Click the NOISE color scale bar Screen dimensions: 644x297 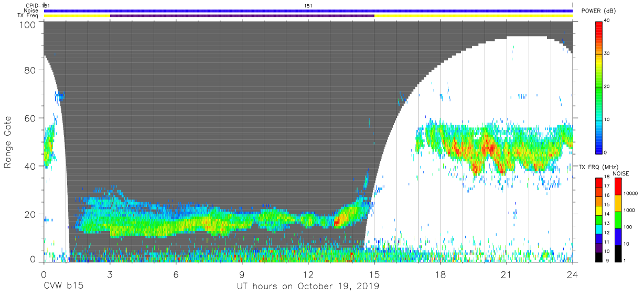click(x=619, y=219)
